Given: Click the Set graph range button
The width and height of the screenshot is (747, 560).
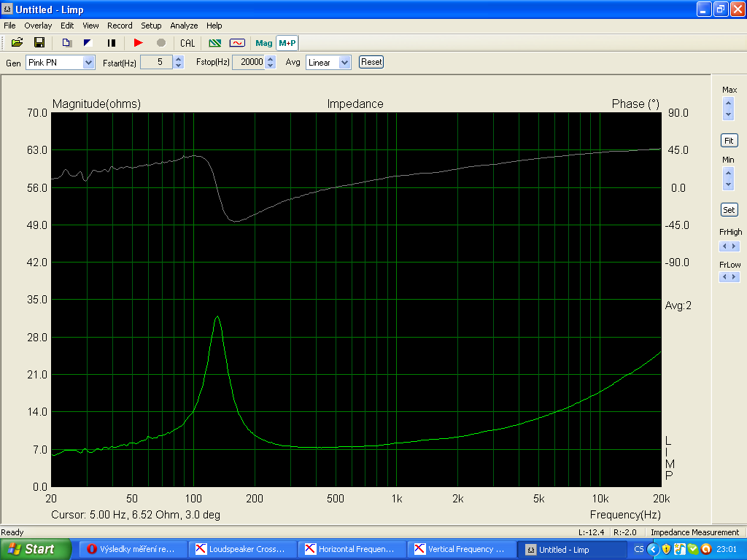Looking at the screenshot, I should 729,209.
